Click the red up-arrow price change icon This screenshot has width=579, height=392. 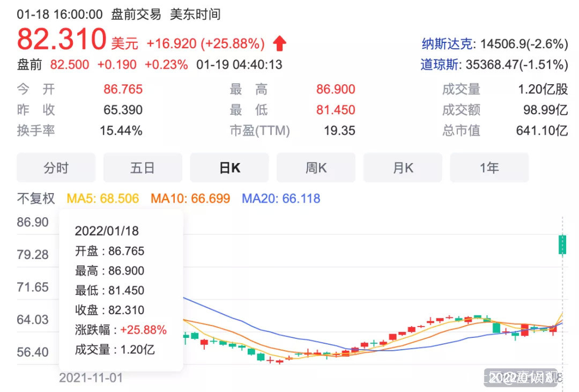pos(280,43)
